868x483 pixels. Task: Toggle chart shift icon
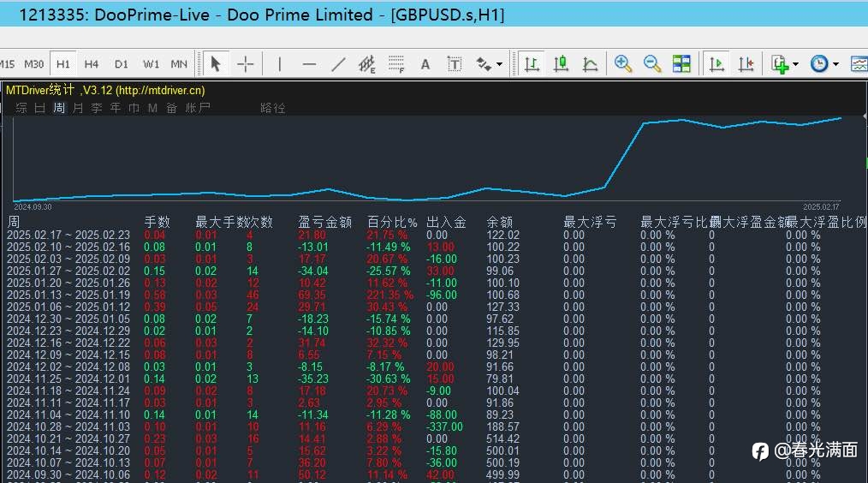[x=746, y=64]
